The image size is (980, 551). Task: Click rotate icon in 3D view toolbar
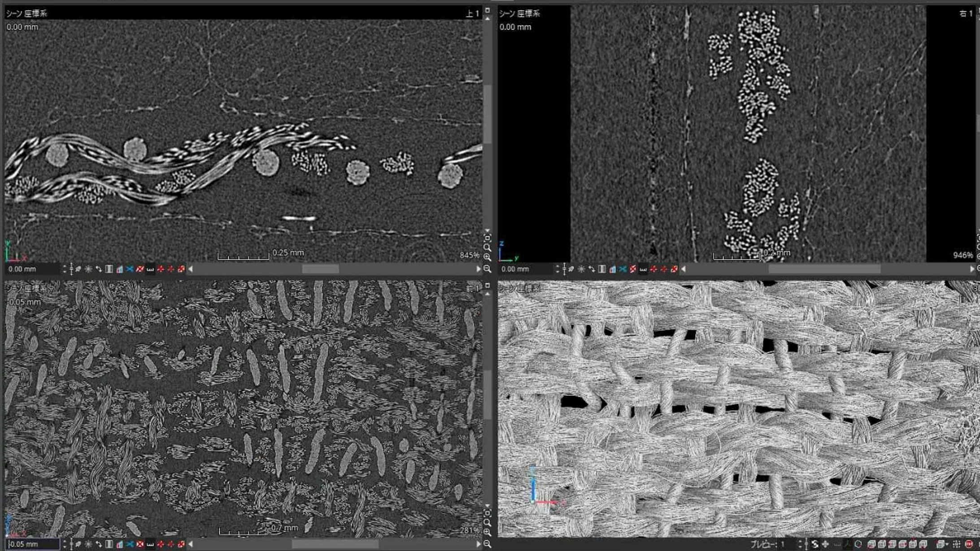pyautogui.click(x=814, y=544)
